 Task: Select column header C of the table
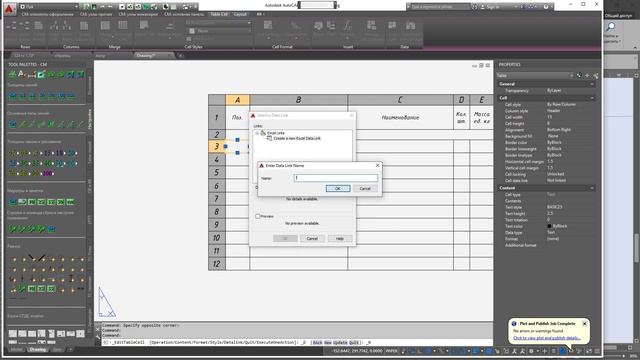click(400, 100)
